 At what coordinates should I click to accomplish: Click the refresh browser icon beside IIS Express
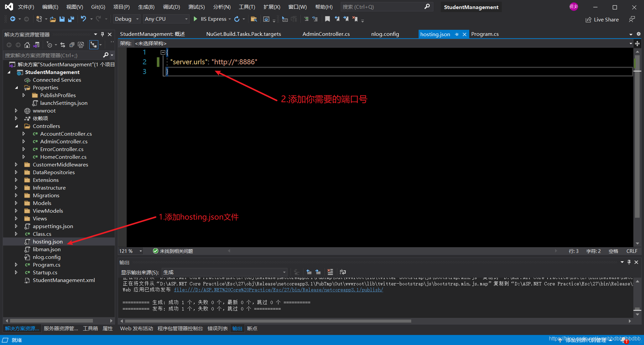pos(237,19)
